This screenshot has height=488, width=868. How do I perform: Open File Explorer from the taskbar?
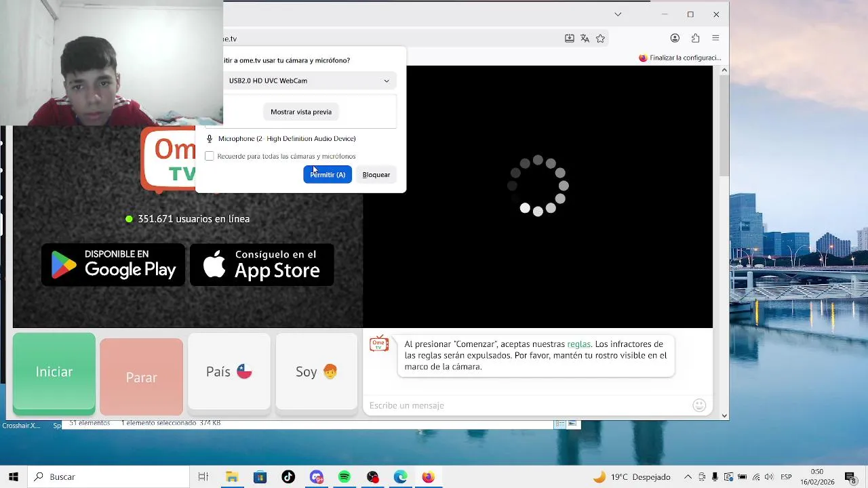(232, 477)
